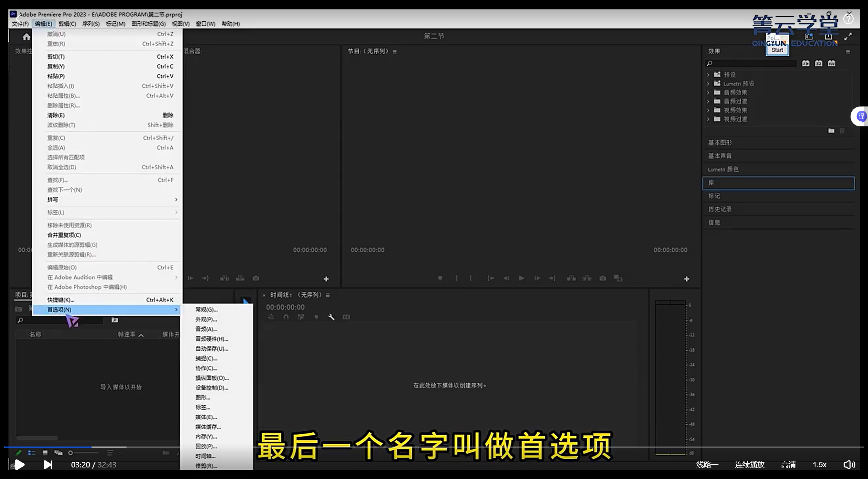This screenshot has width=868, height=479.
Task: Click the video player next-track icon
Action: (48, 465)
